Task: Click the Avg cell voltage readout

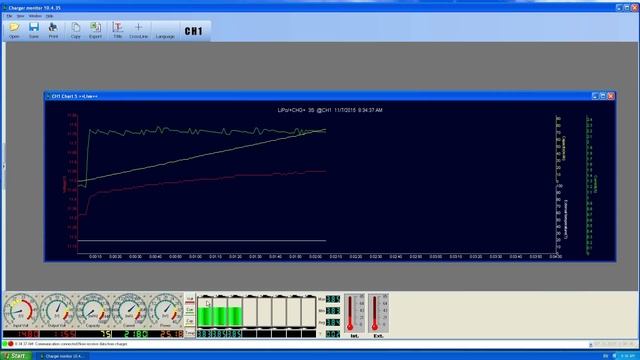Action: tap(333, 322)
